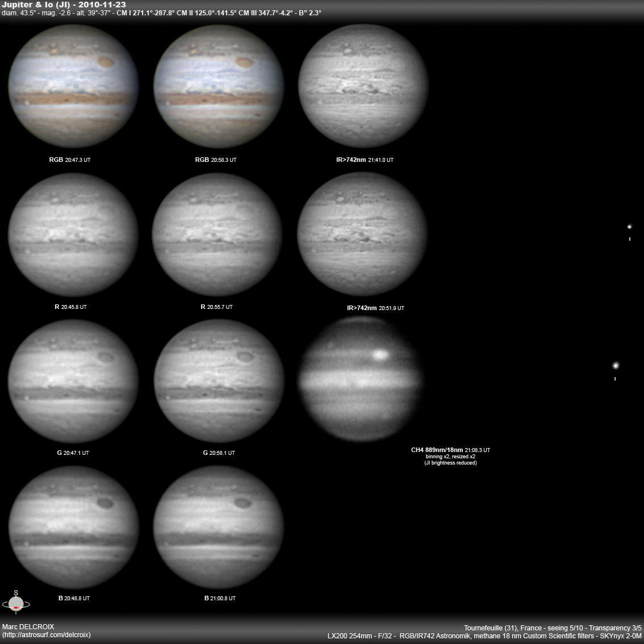Click the 'R 20.55.7 UT' caption

216,307
